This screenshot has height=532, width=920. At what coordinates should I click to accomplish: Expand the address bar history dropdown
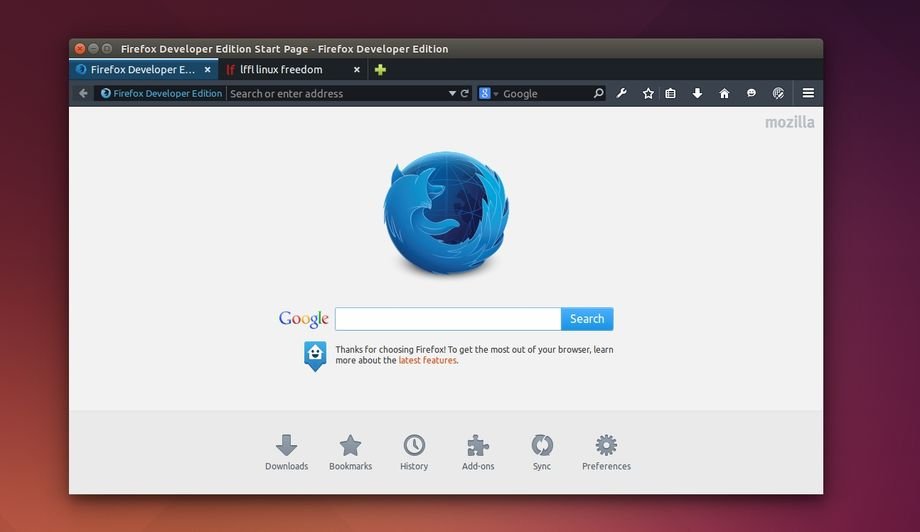coord(452,93)
